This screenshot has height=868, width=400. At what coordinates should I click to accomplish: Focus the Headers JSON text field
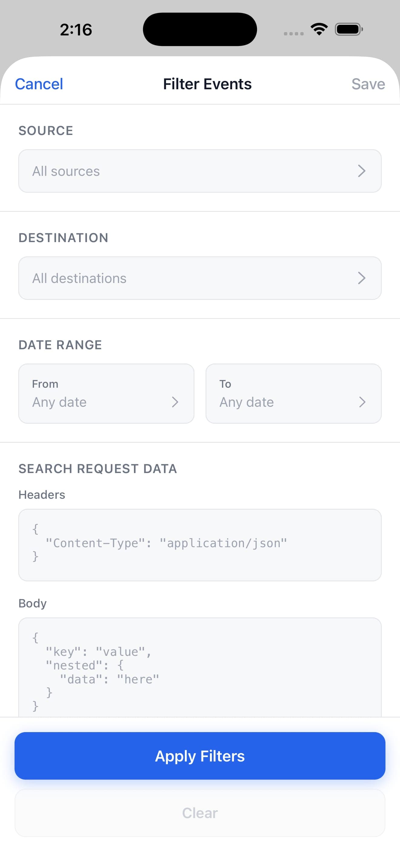[x=200, y=545]
